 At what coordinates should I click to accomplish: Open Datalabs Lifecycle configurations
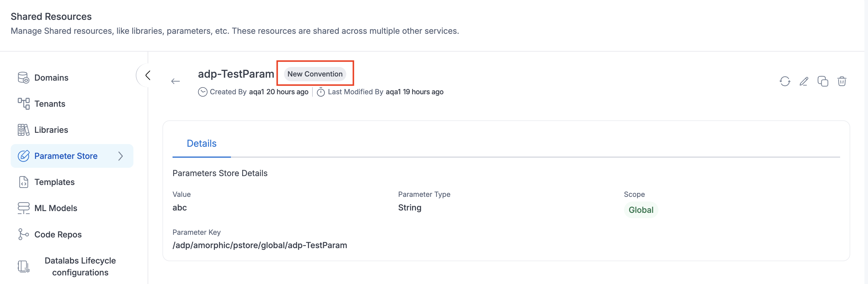80,267
